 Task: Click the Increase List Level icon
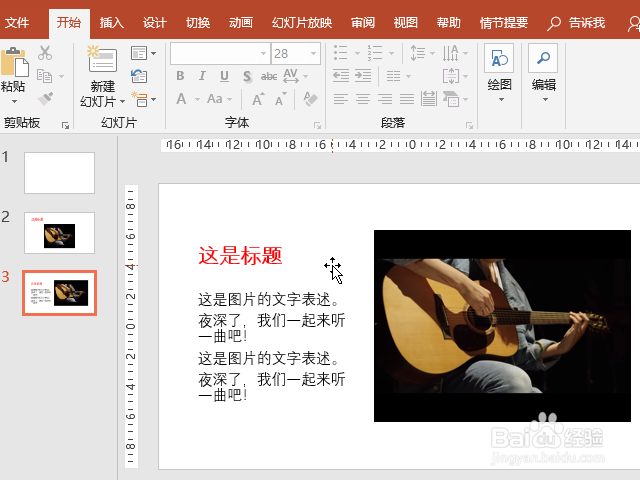(363, 76)
